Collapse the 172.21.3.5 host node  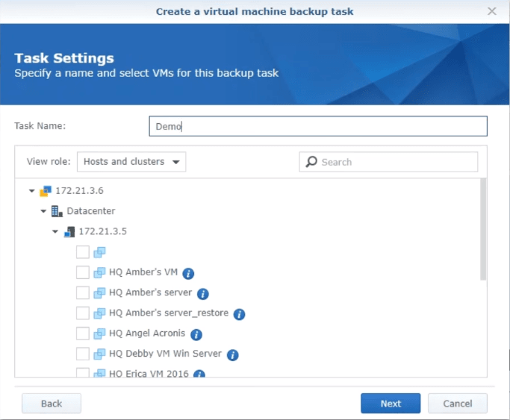coord(55,231)
